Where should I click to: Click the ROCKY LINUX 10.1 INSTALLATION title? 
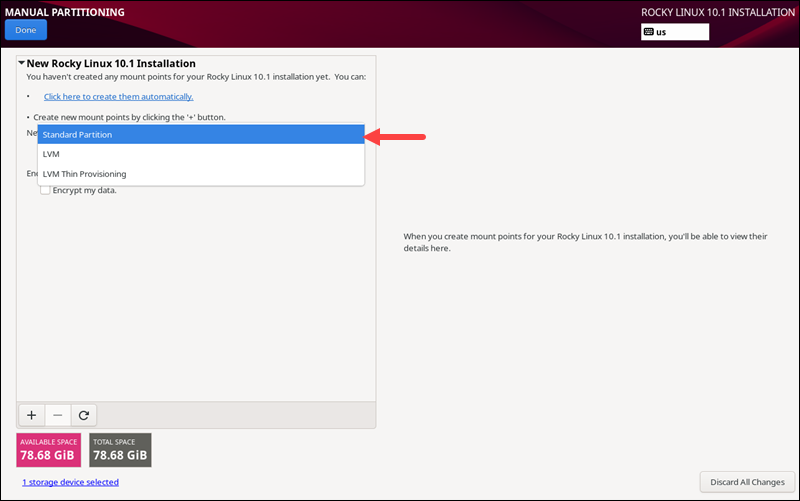point(717,13)
